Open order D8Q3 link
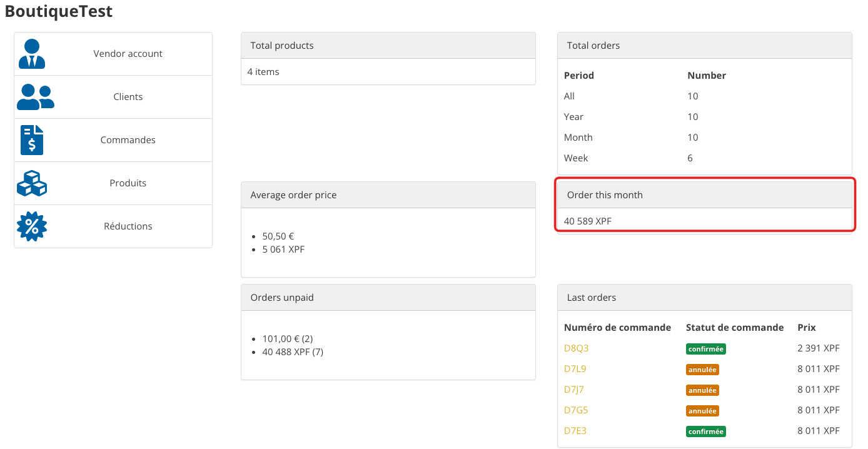Image resolution: width=868 pixels, height=449 pixels. (576, 348)
